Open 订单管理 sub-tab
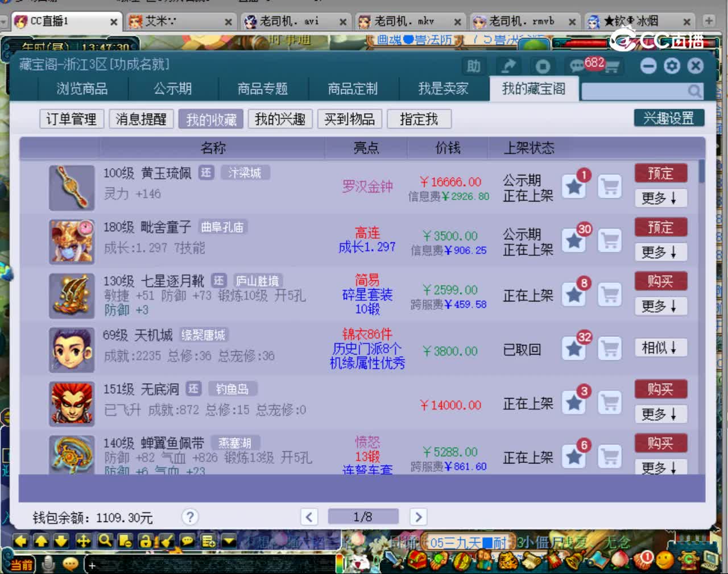This screenshot has height=574, width=728. click(x=71, y=119)
